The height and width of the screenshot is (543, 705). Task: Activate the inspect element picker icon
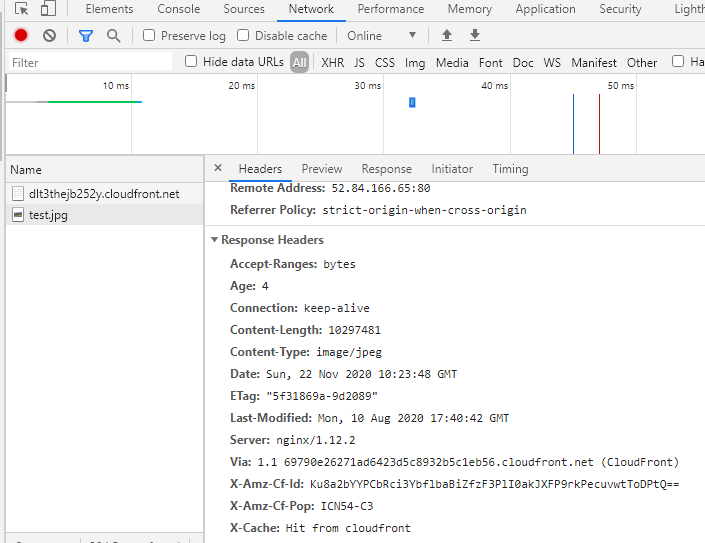(21, 9)
